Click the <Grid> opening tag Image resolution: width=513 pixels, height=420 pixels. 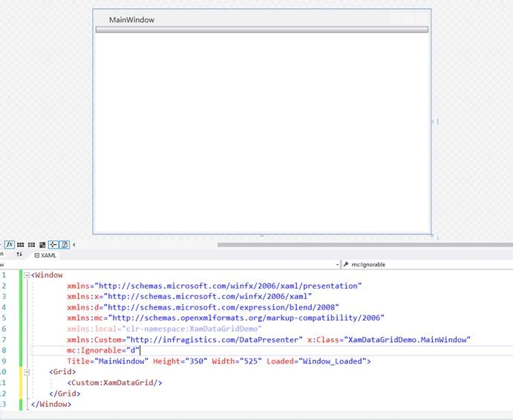click(x=62, y=372)
